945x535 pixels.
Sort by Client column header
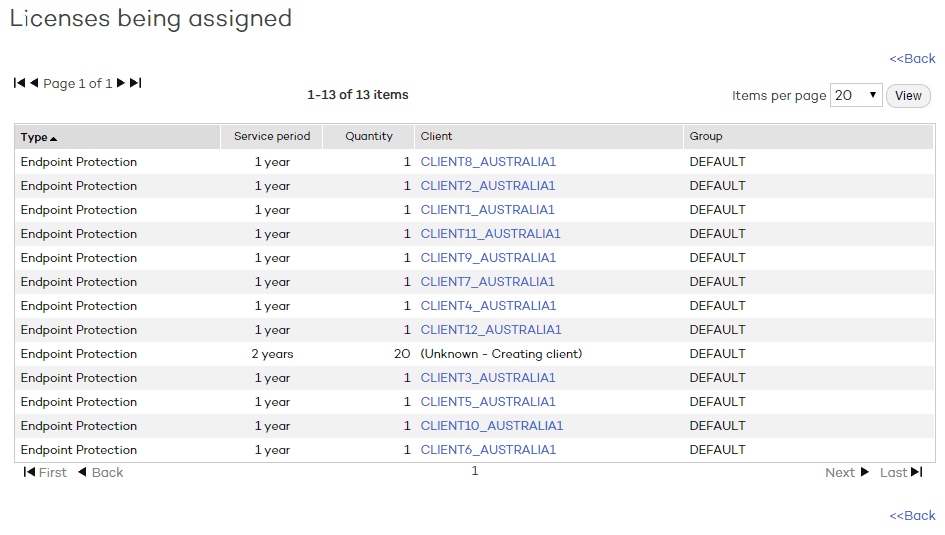(436, 136)
